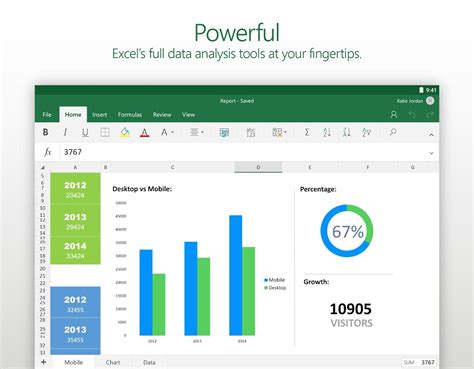474x369 pixels.
Task: Toggle Bold formatting
Action: click(x=45, y=132)
